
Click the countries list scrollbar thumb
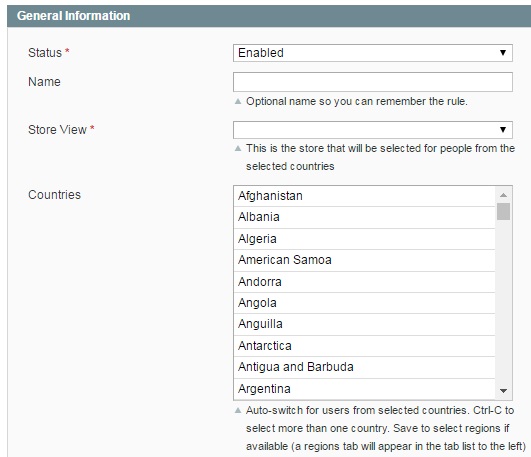[x=503, y=211]
